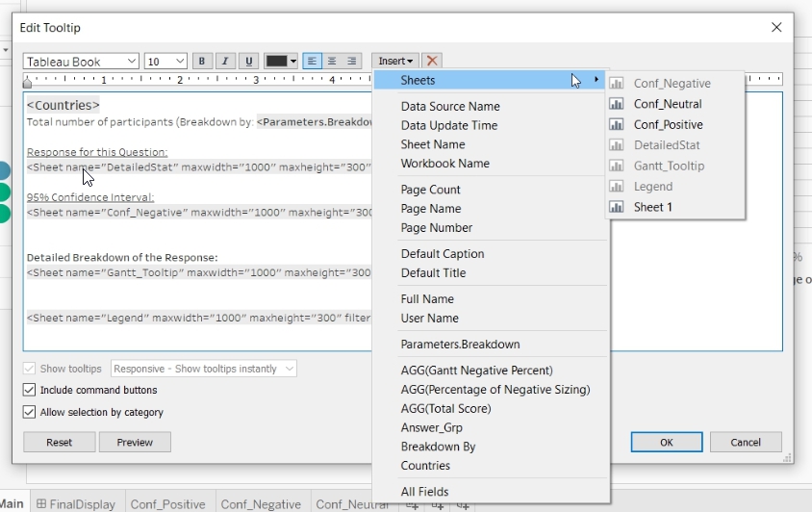This screenshot has width=812, height=512.
Task: Toggle italic text formatting
Action: click(225, 62)
